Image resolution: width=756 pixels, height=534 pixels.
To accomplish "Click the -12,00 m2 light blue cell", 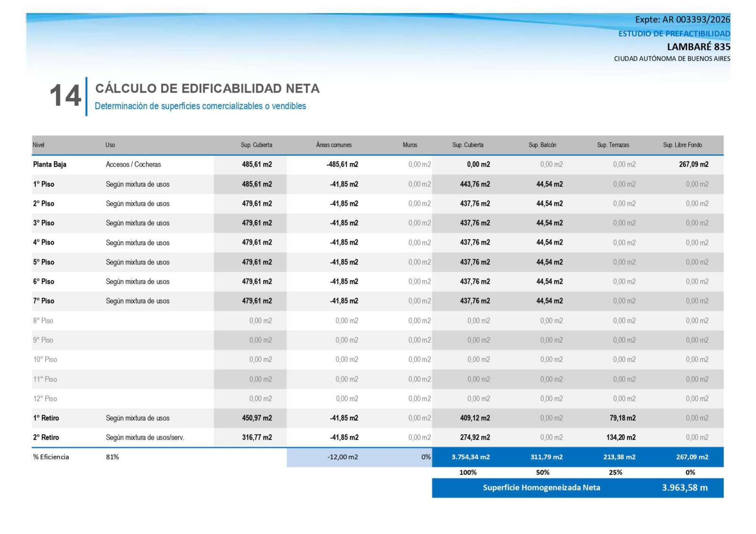I will pos(343,457).
